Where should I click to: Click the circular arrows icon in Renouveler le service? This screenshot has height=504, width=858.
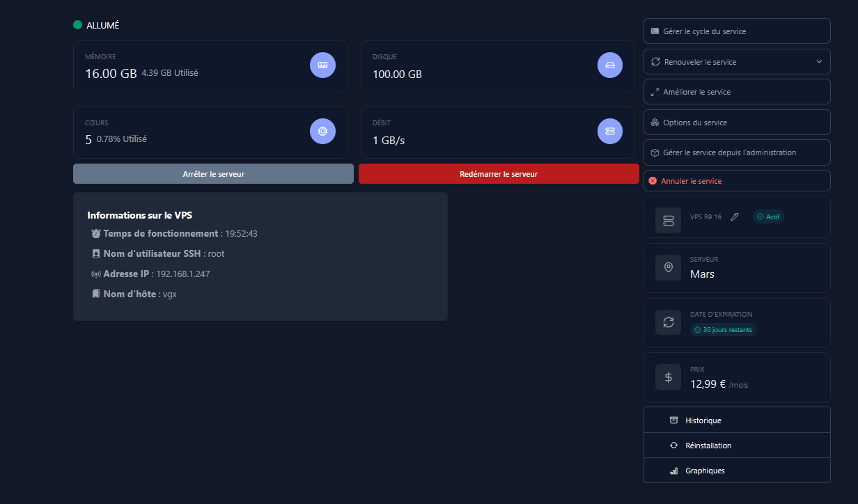[x=655, y=62]
